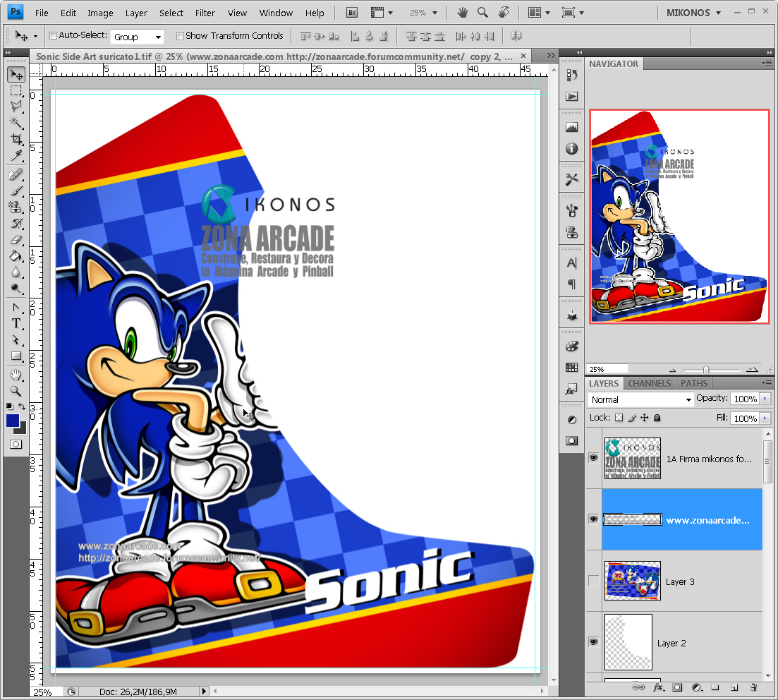
Task: Click the Navigator zoom slider handle
Action: tap(705, 370)
